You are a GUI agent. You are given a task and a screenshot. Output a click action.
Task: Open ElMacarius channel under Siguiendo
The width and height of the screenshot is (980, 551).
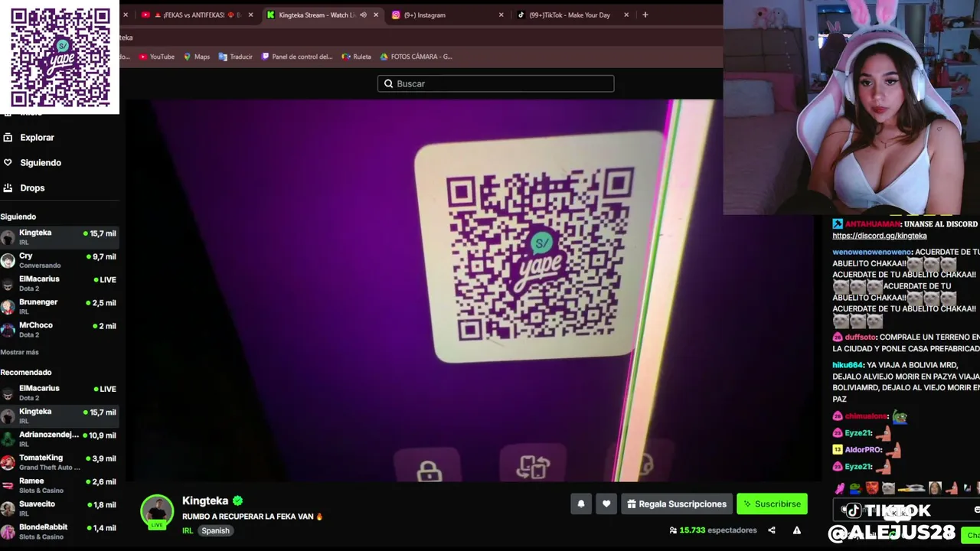click(x=60, y=283)
